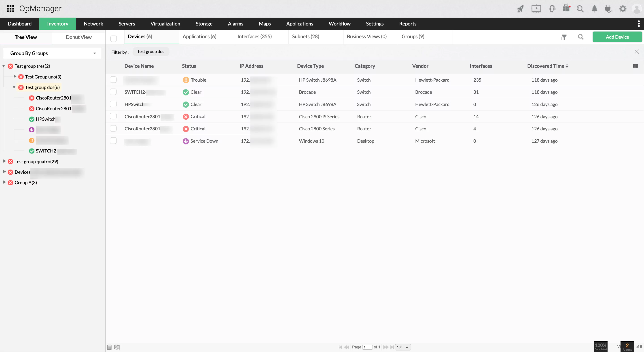Click the Add Device button
The image size is (644, 352).
[617, 37]
